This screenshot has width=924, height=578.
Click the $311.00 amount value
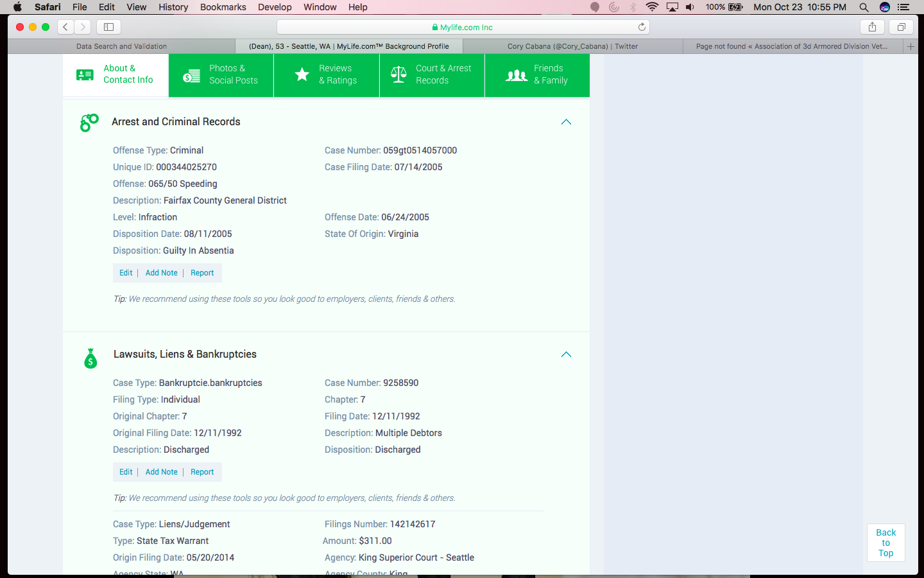(x=375, y=541)
